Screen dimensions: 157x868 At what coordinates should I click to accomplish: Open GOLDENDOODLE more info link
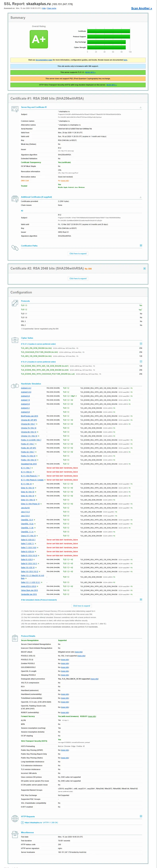click(65, 667)
